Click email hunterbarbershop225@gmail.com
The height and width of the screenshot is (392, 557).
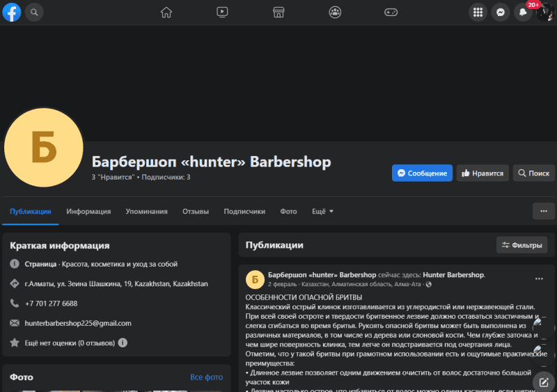pyautogui.click(x=78, y=323)
